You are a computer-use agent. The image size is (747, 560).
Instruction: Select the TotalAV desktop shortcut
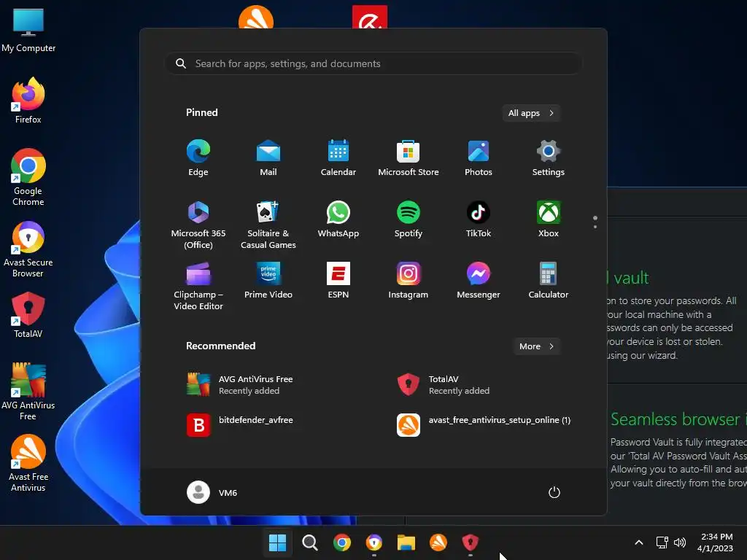28,315
